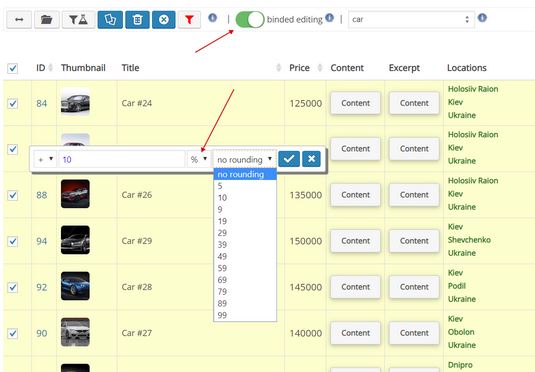The image size is (535, 372).
Task: Click the Podil location link
Action: [457, 286]
